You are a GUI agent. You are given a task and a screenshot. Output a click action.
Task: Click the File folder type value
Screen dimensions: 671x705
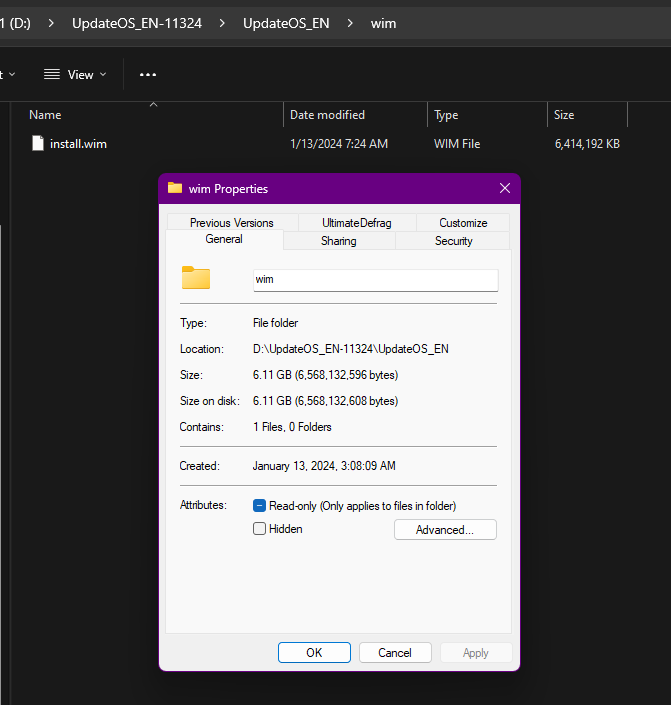click(275, 323)
